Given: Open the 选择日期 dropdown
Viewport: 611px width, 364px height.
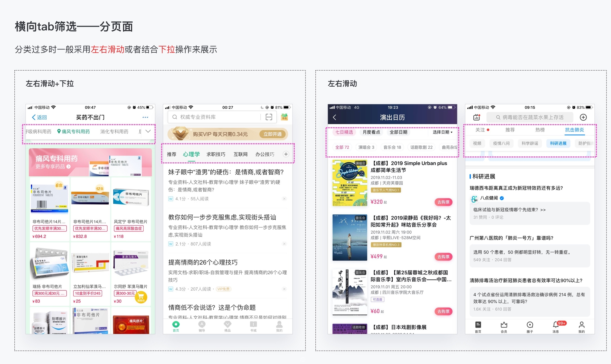Looking at the screenshot, I should 442,132.
